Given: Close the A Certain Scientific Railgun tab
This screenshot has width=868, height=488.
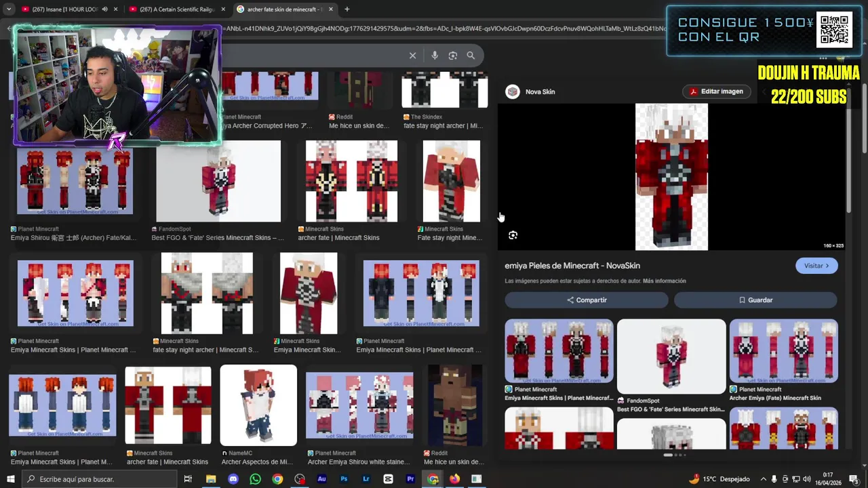Looking at the screenshot, I should click(x=223, y=9).
